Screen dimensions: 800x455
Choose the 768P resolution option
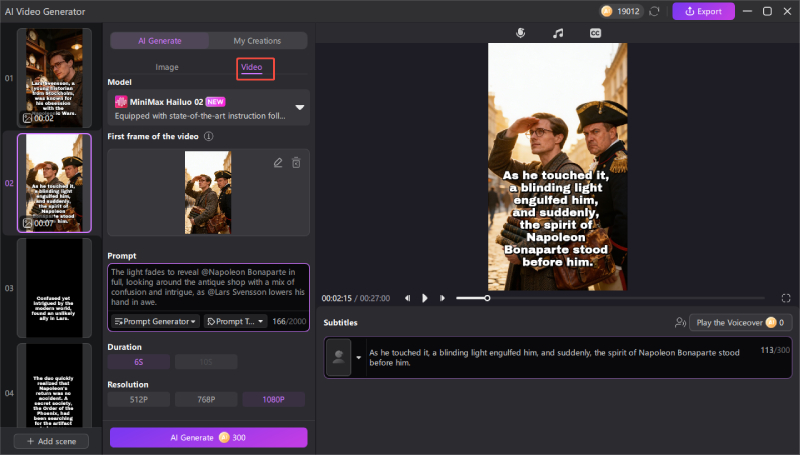pos(206,399)
